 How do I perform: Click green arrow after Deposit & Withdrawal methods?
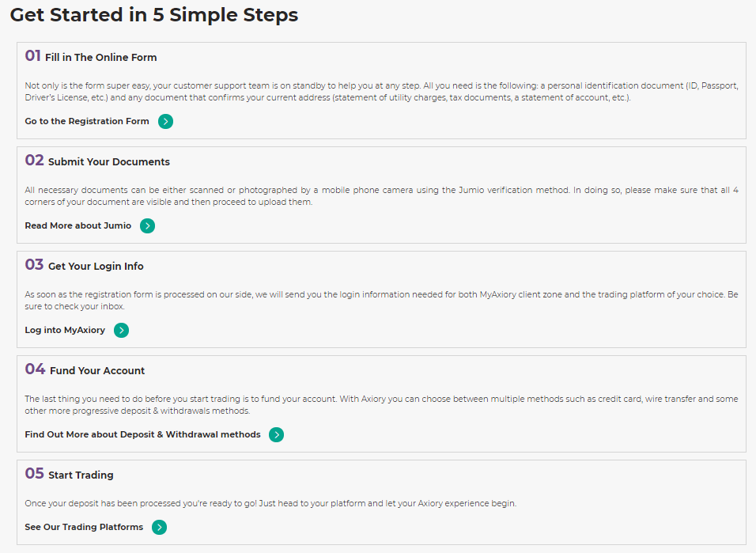point(276,435)
